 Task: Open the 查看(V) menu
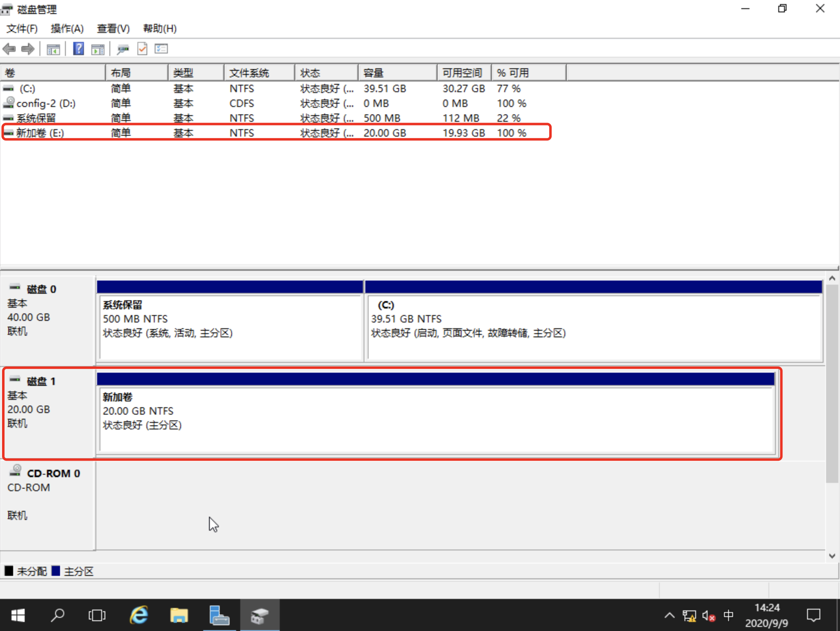(x=113, y=28)
